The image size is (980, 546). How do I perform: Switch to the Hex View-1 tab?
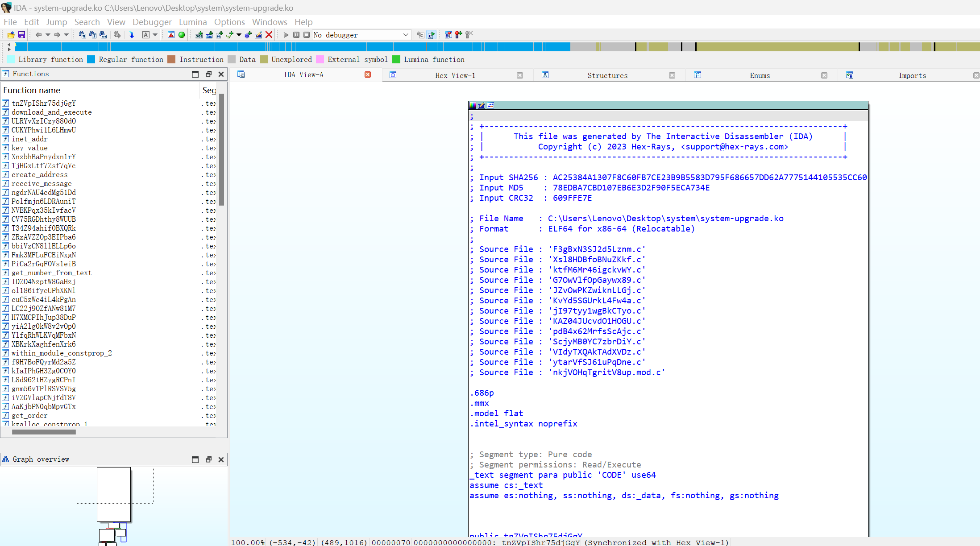(455, 75)
